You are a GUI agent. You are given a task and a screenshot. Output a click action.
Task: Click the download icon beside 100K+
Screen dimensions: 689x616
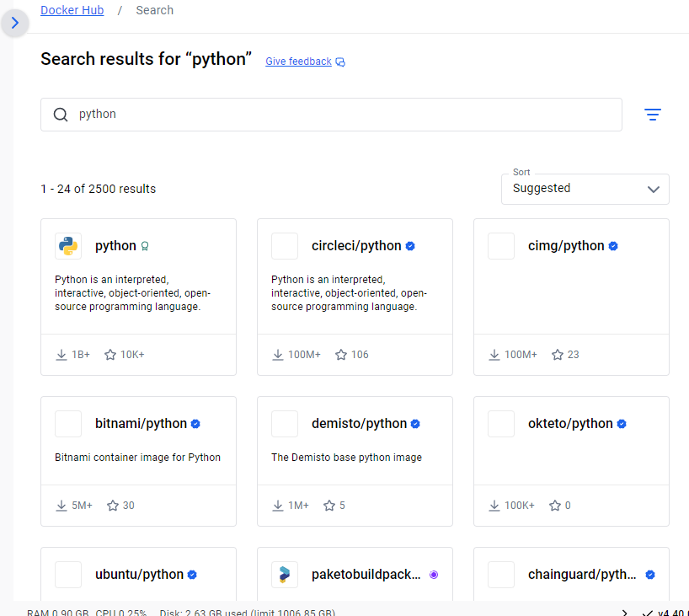[494, 506]
